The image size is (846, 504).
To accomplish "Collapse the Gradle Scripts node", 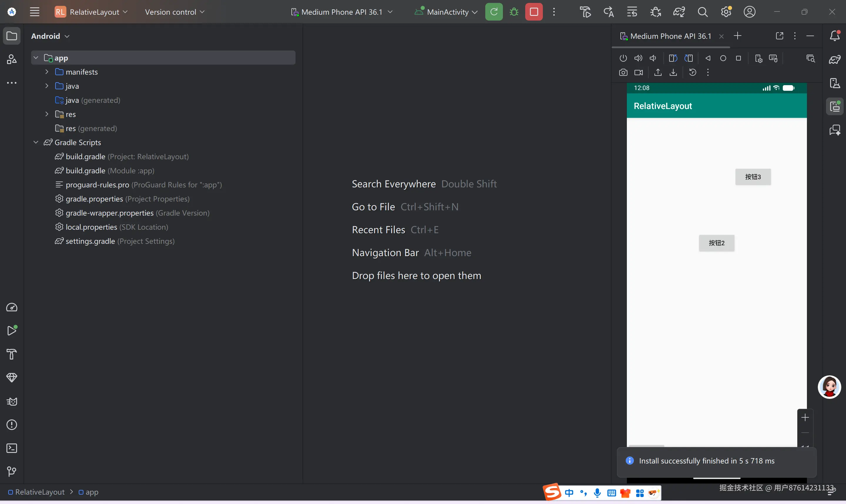I will (36, 142).
